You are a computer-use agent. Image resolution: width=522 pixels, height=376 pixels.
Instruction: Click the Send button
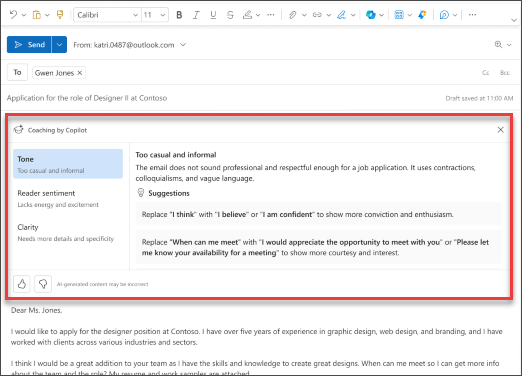coord(29,44)
